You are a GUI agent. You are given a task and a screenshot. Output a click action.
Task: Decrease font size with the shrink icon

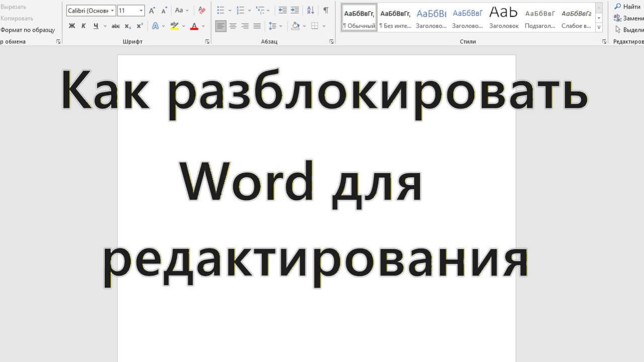tap(164, 10)
